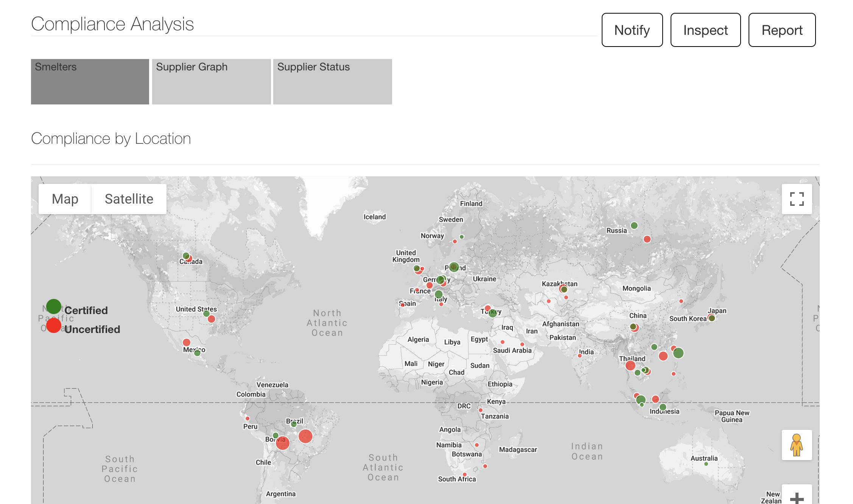Screen dimensions: 853x504
Task: Click the green Certified legend swatch
Action: 54,306
